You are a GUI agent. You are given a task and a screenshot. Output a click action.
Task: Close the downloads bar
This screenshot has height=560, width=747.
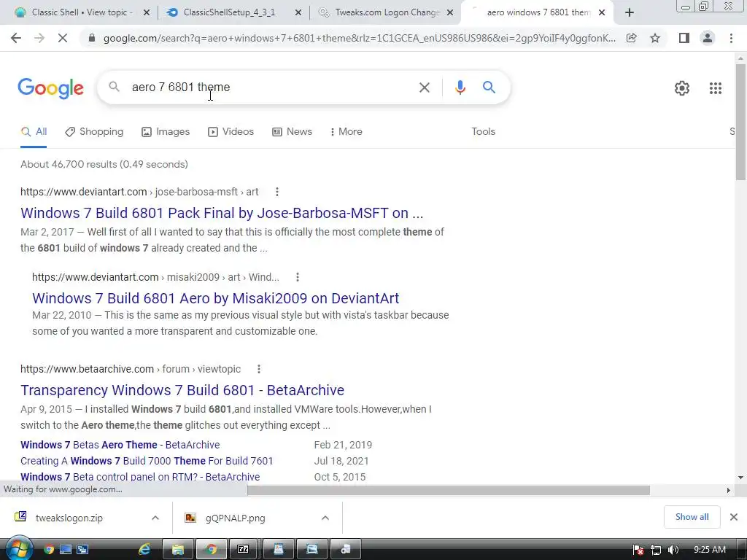point(734,517)
